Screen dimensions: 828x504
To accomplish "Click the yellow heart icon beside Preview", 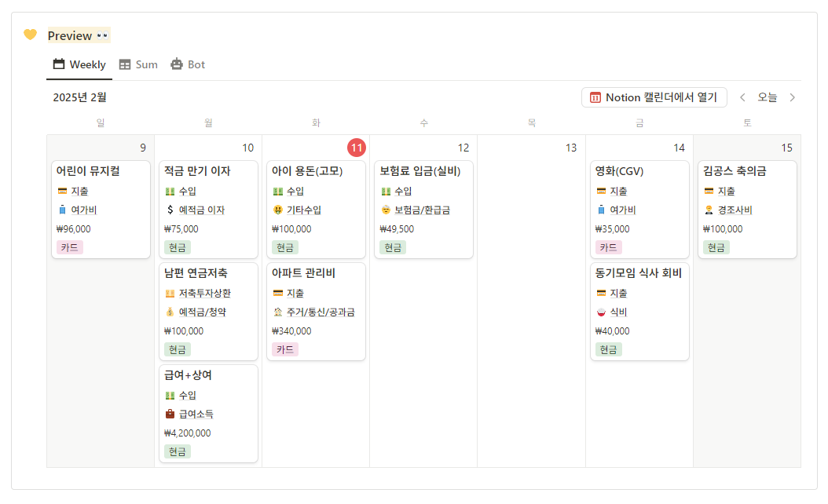I will tap(30, 35).
